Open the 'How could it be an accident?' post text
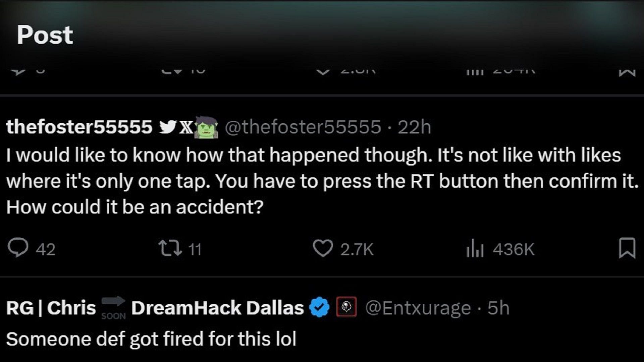The image size is (644, 362). tap(135, 207)
